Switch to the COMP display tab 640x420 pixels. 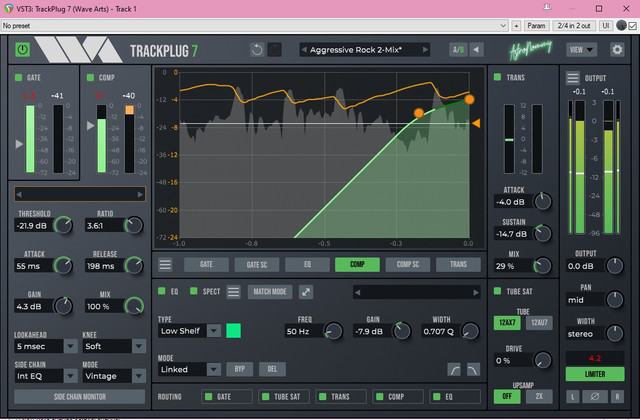[357, 264]
